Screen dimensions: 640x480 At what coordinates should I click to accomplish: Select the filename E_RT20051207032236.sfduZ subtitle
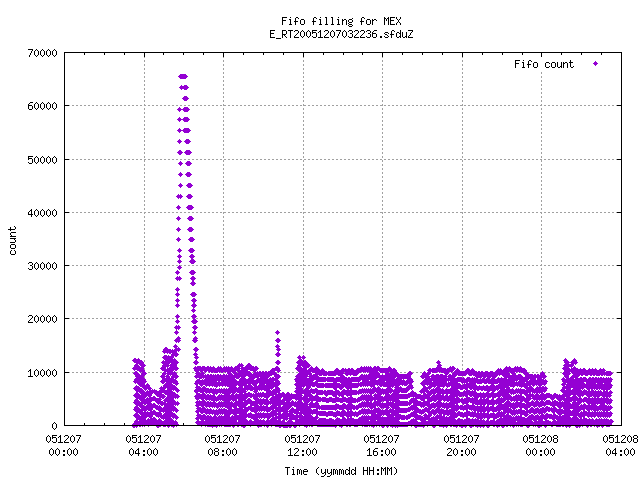[x=341, y=34]
